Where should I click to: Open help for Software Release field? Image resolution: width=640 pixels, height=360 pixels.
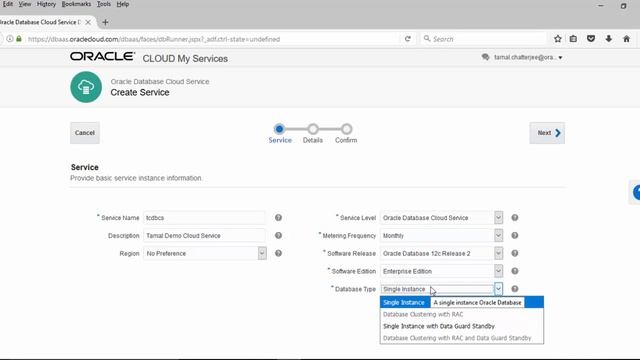click(x=515, y=253)
